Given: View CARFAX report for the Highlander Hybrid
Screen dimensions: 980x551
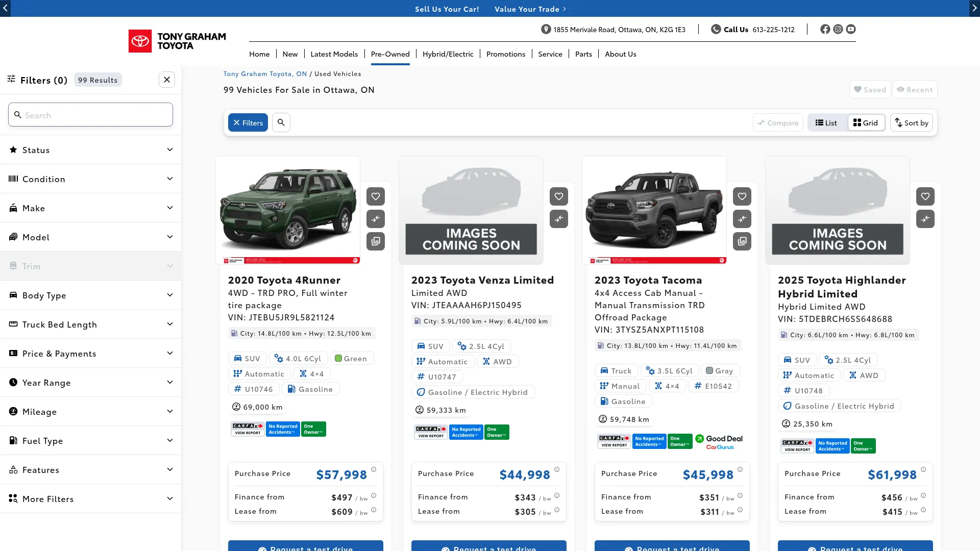Looking at the screenshot, I should click(x=797, y=446).
